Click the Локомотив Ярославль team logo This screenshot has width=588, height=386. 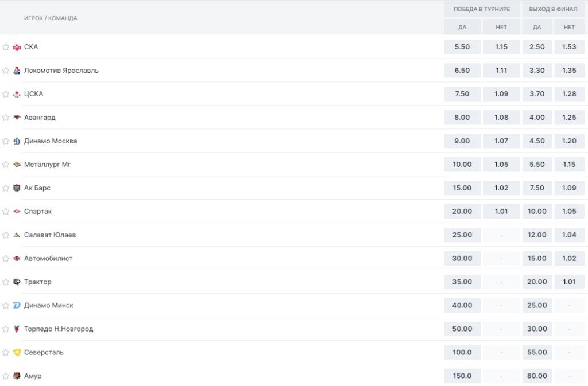pos(17,71)
